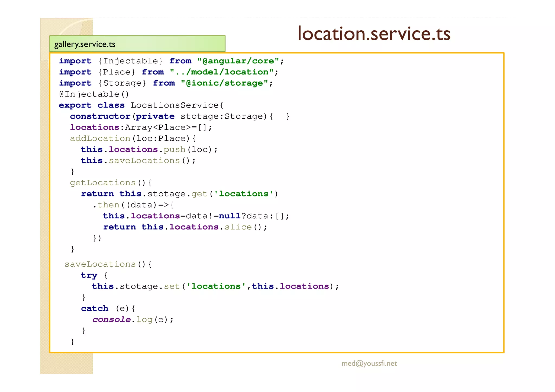Click the med@youssfi.net footer text
The height and width of the screenshot is (392, 555).
tap(369, 363)
